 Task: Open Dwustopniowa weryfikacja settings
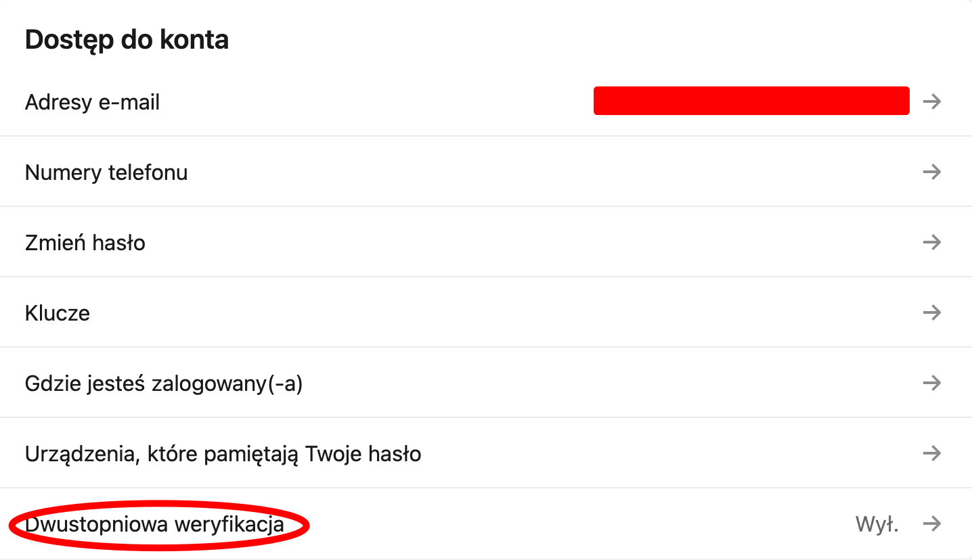coord(154,524)
